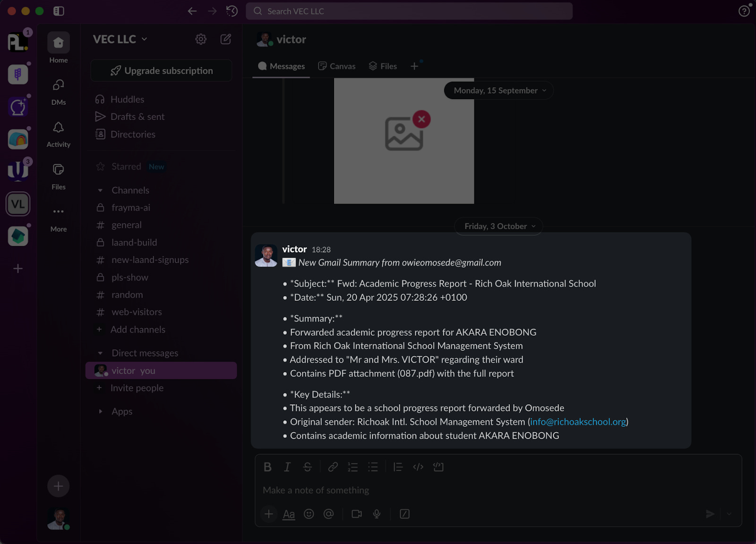Apply inline code formatting
756x544 pixels.
tap(418, 467)
